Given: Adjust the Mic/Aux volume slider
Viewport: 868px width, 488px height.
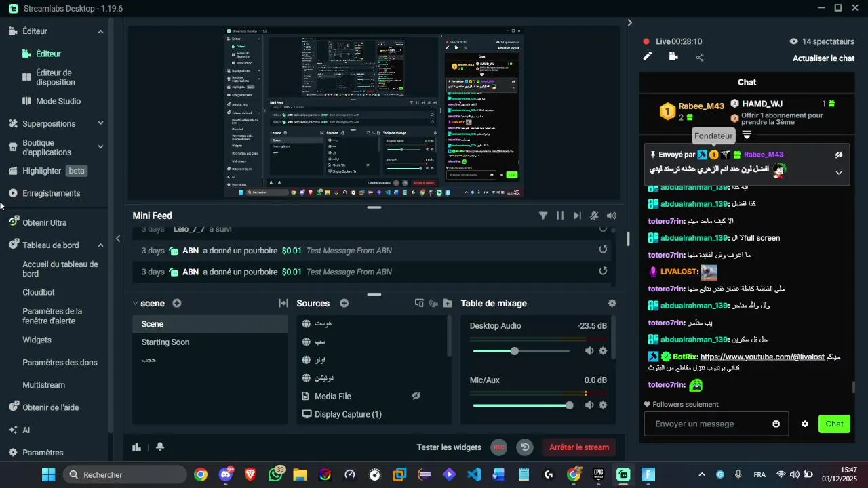Looking at the screenshot, I should click(523, 405).
